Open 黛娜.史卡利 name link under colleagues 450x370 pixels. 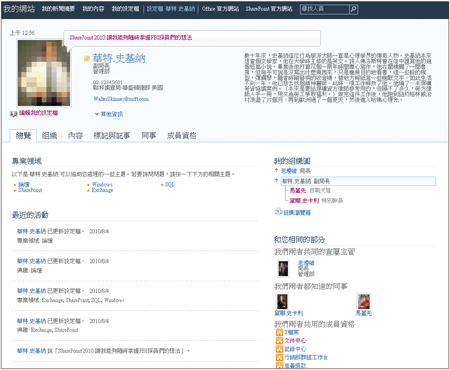coord(289,313)
